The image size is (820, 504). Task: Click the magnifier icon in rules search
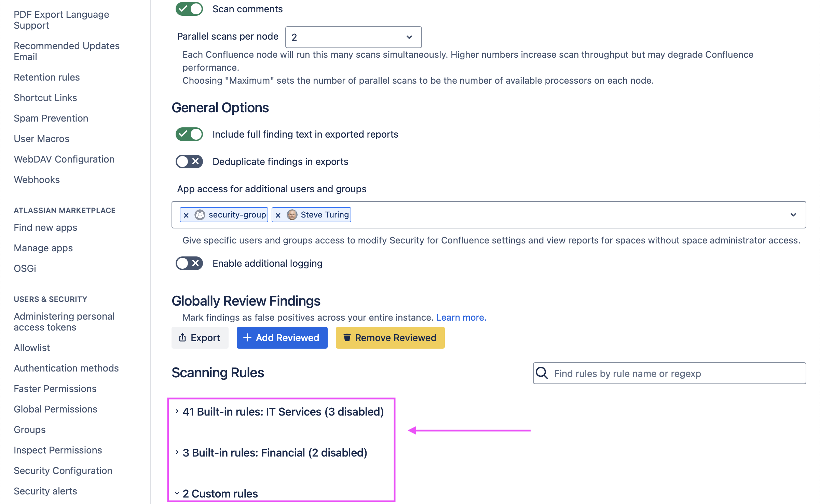[542, 373]
